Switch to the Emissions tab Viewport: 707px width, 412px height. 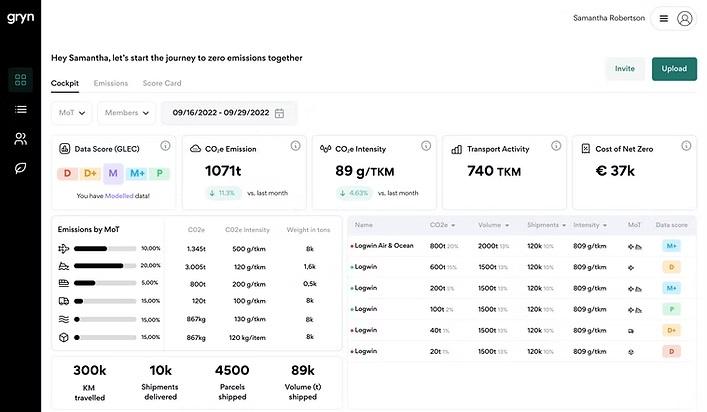point(111,83)
